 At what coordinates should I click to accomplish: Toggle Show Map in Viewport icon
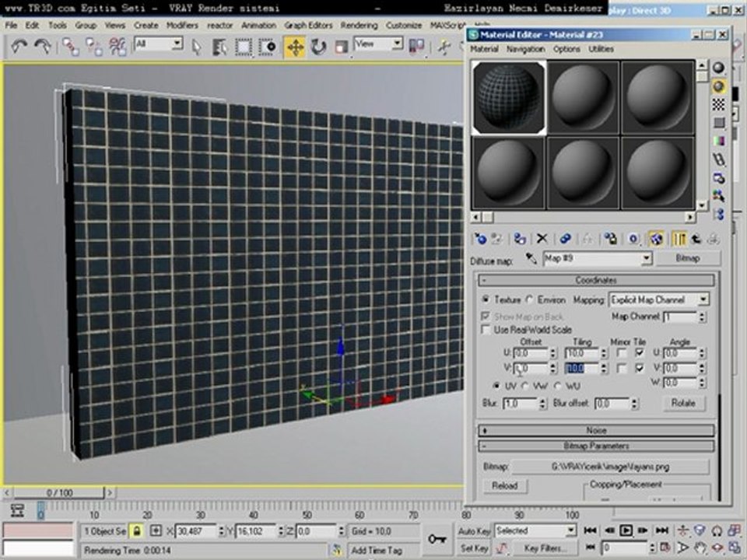[x=655, y=239]
